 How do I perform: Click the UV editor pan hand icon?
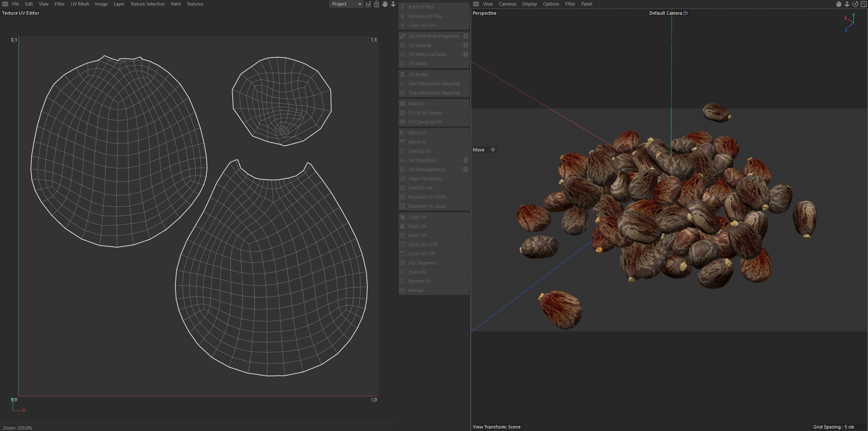[x=385, y=4]
